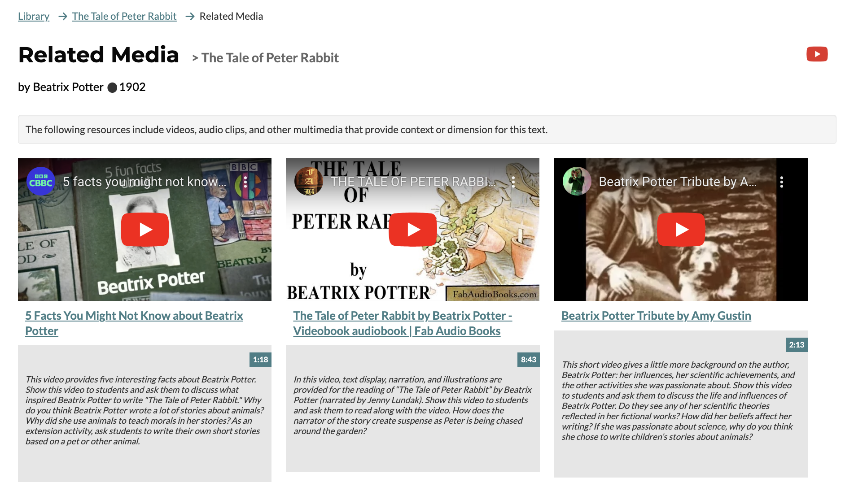
Task: Click the 'following resources include videos' notice
Action: tap(427, 130)
